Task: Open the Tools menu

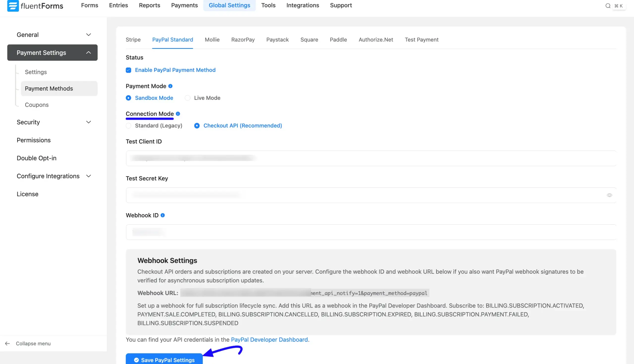Action: pyautogui.click(x=268, y=5)
